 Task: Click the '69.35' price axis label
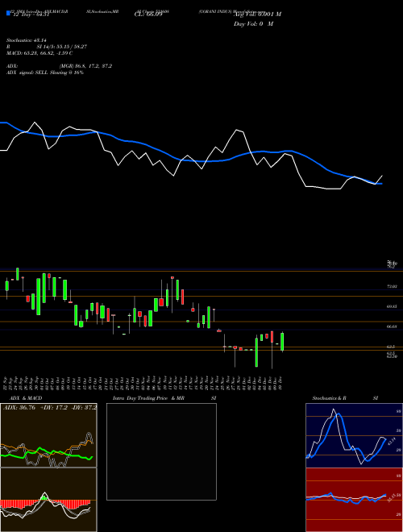[x=392, y=306]
